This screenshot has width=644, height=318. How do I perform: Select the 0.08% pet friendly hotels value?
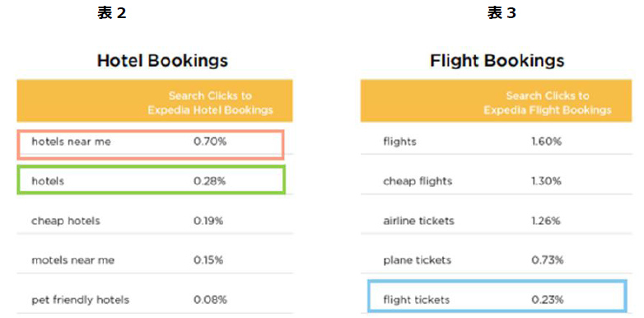(x=210, y=300)
